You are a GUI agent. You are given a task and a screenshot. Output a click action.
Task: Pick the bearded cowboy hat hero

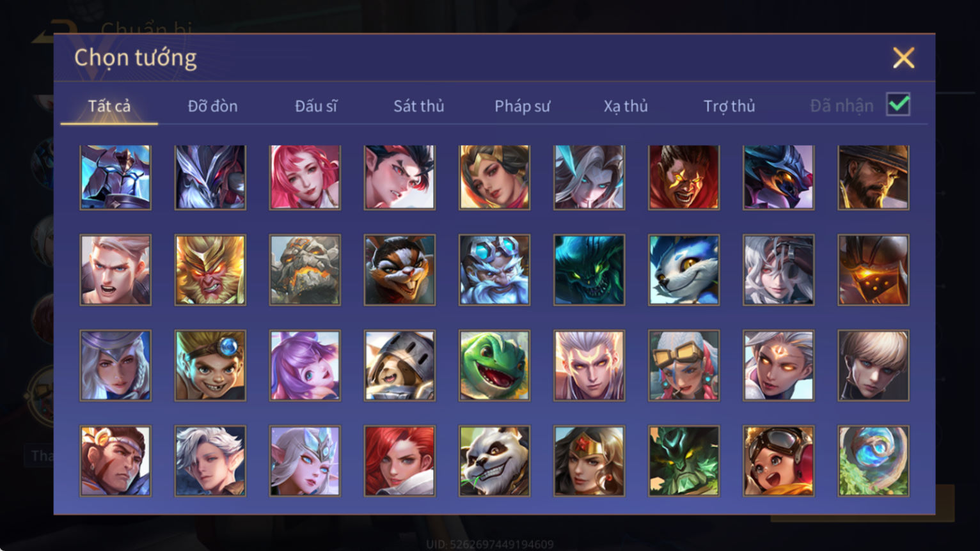pos(873,177)
